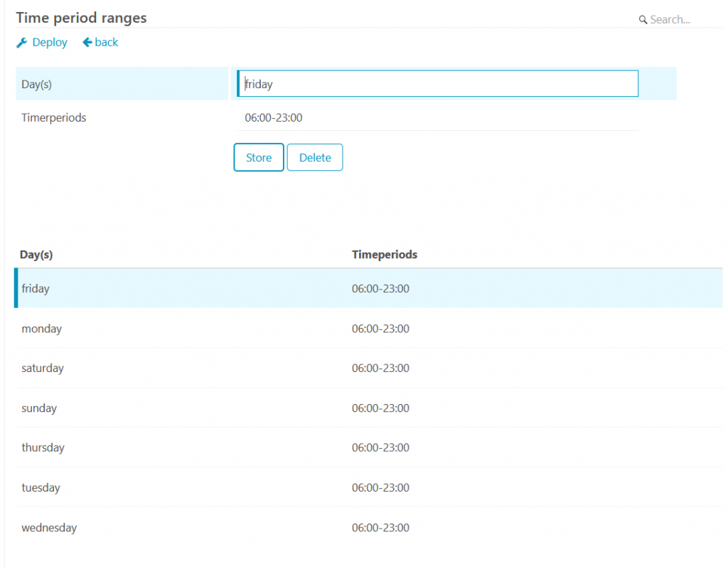This screenshot has height=567, width=728.
Task: Click the Timerperiods form label
Action: (x=54, y=117)
